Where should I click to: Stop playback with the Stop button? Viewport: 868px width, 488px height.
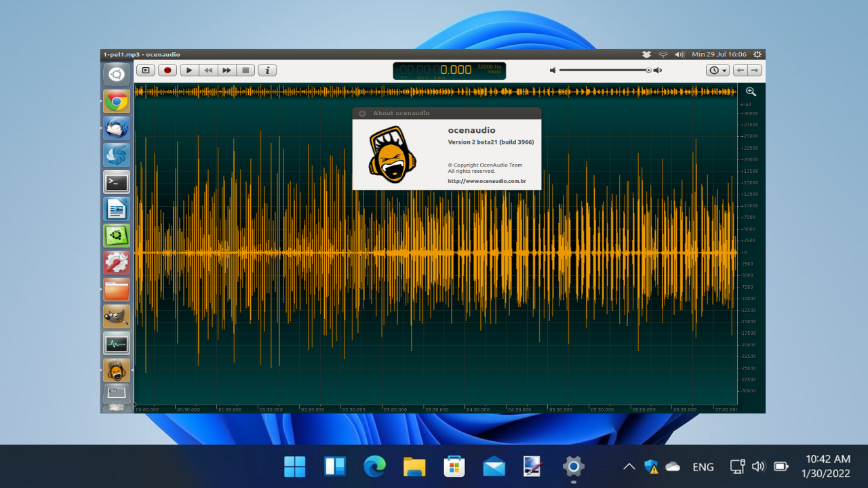(246, 70)
